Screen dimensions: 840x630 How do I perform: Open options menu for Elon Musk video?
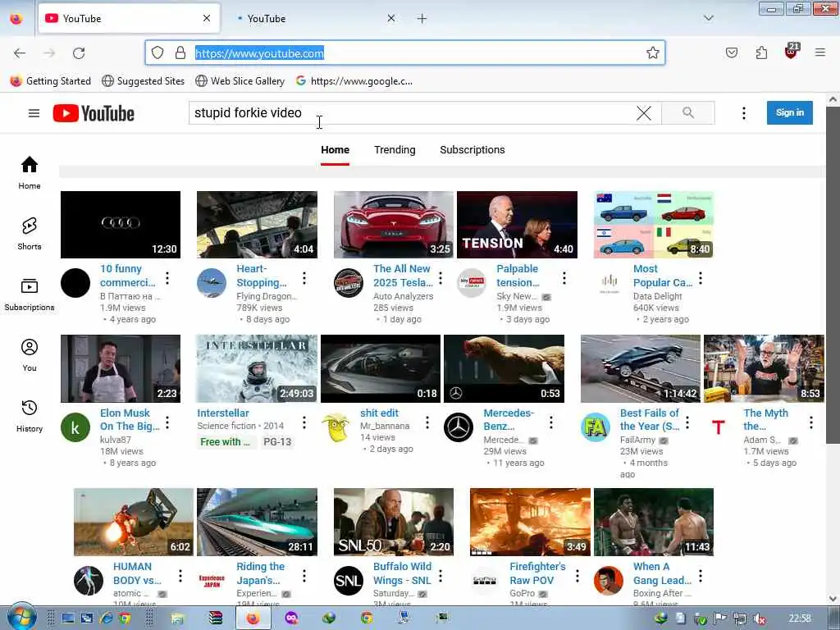click(167, 422)
